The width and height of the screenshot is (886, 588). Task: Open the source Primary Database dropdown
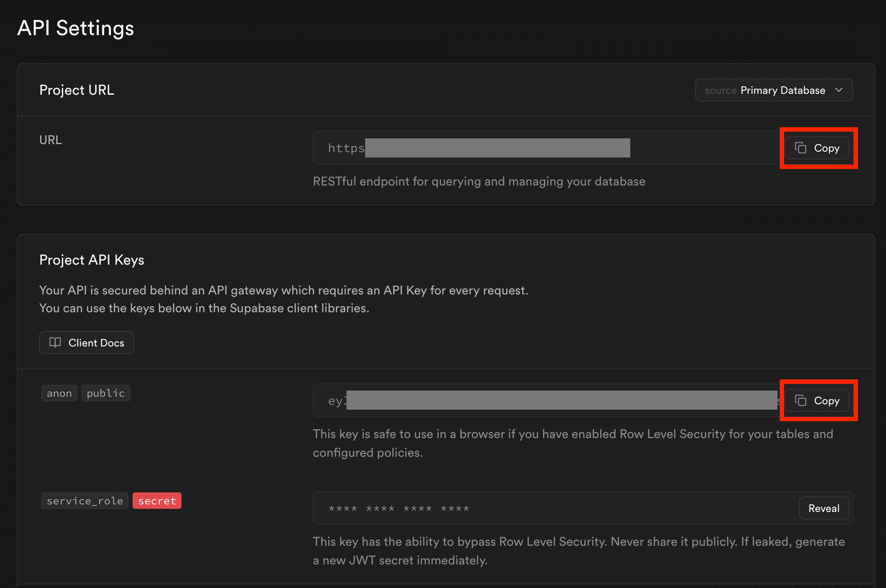pos(773,90)
